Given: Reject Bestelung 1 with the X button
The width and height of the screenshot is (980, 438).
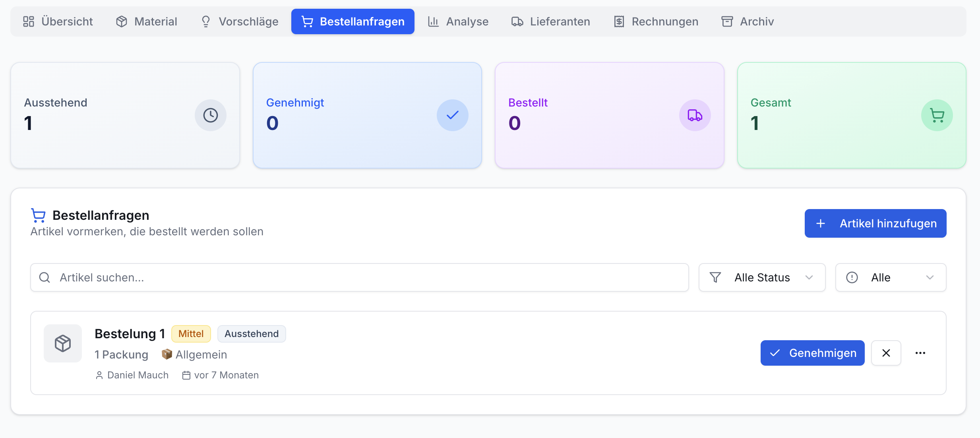Looking at the screenshot, I should (x=886, y=353).
